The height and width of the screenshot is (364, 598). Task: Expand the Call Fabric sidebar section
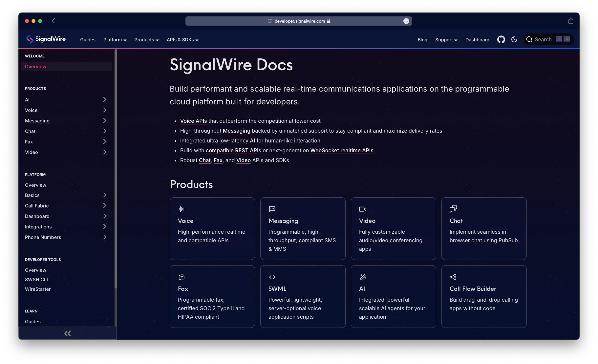tap(105, 205)
